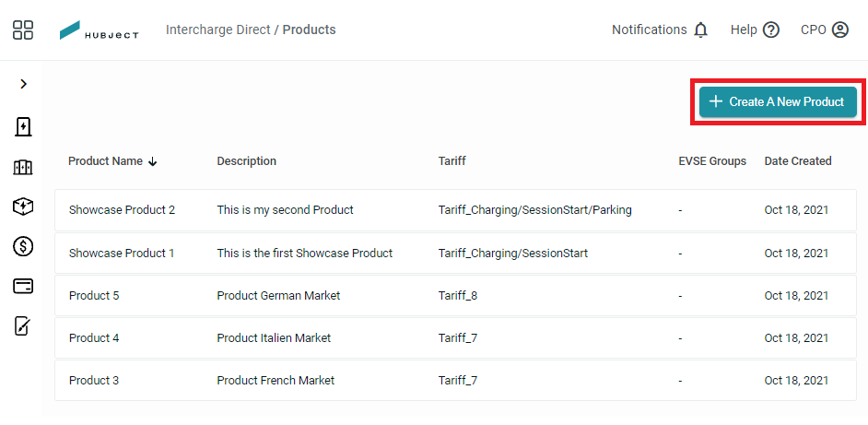Select the products box sidebar icon
868x425 pixels.
(23, 207)
